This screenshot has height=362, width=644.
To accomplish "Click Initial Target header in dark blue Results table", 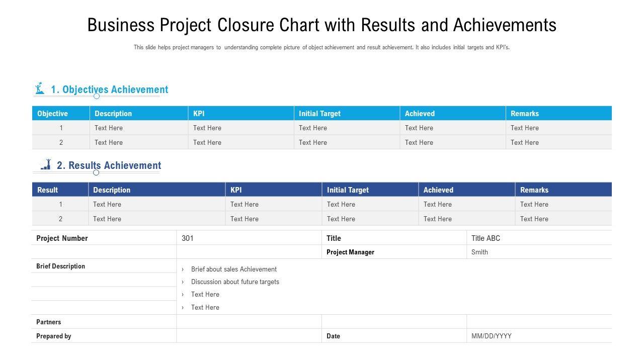I will click(348, 190).
